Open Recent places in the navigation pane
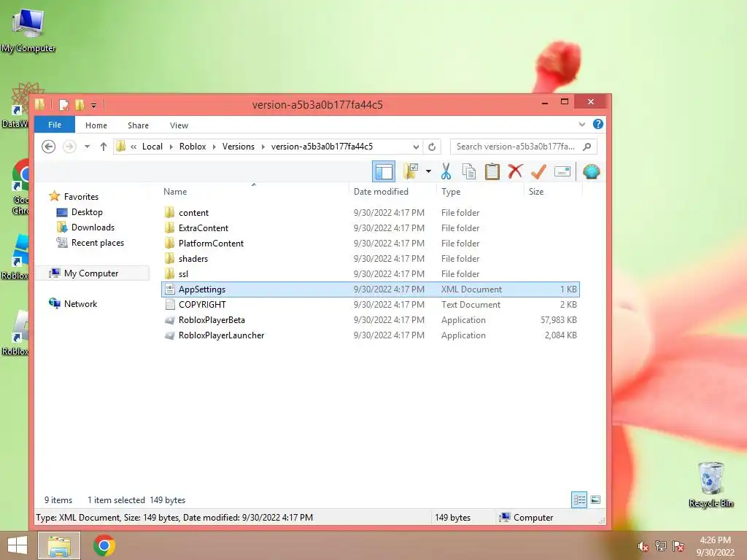747x560 pixels. 97,242
